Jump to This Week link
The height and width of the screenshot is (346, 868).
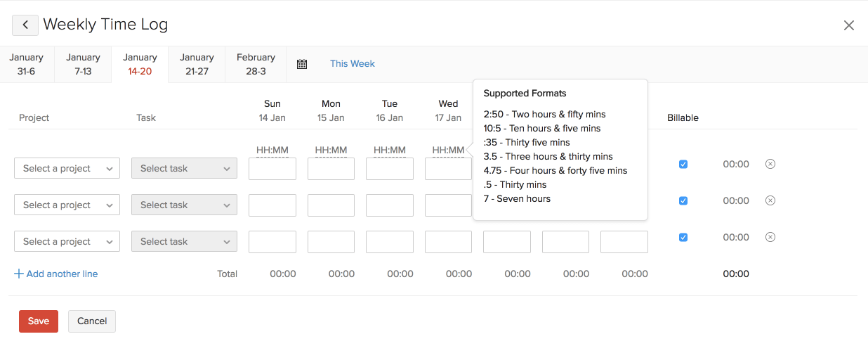[x=353, y=64]
